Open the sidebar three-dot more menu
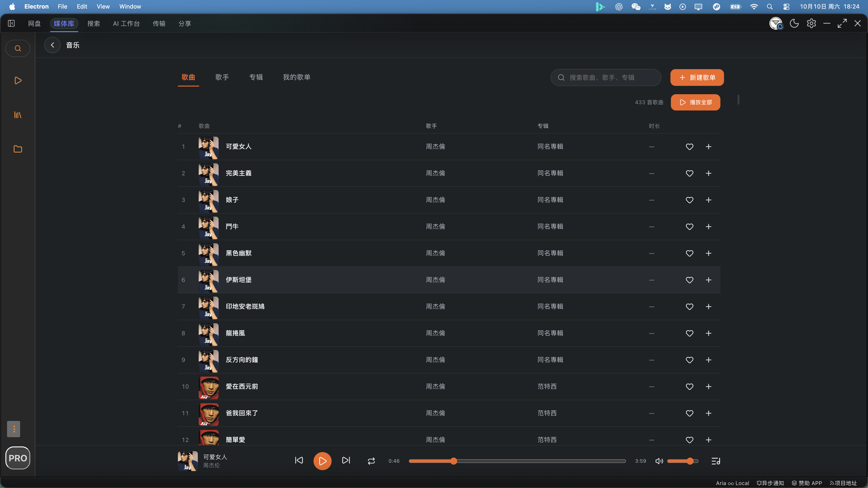The height and width of the screenshot is (488, 868). [x=14, y=429]
